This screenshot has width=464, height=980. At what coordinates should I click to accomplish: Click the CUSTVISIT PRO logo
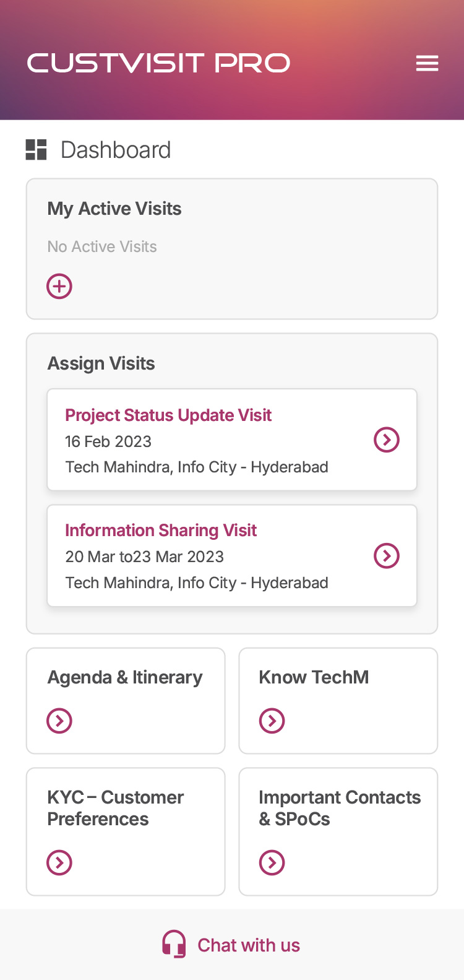pos(158,63)
